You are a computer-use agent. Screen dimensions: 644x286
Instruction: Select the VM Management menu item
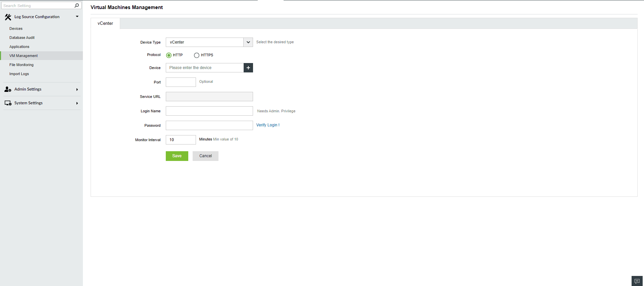(41, 56)
